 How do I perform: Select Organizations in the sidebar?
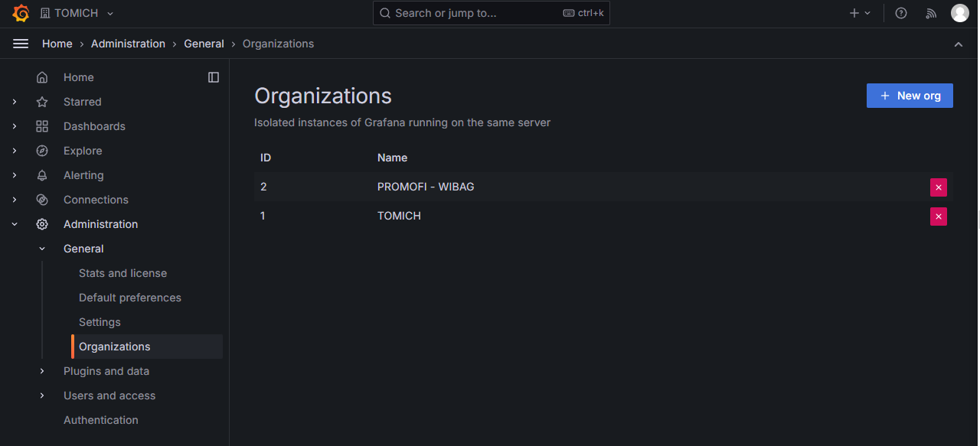(x=147, y=347)
